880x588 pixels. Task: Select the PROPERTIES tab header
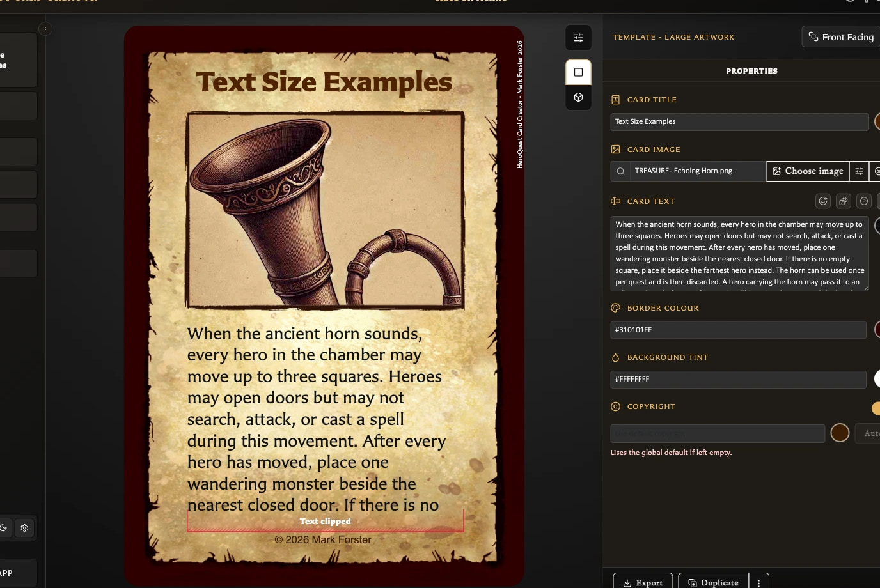751,71
